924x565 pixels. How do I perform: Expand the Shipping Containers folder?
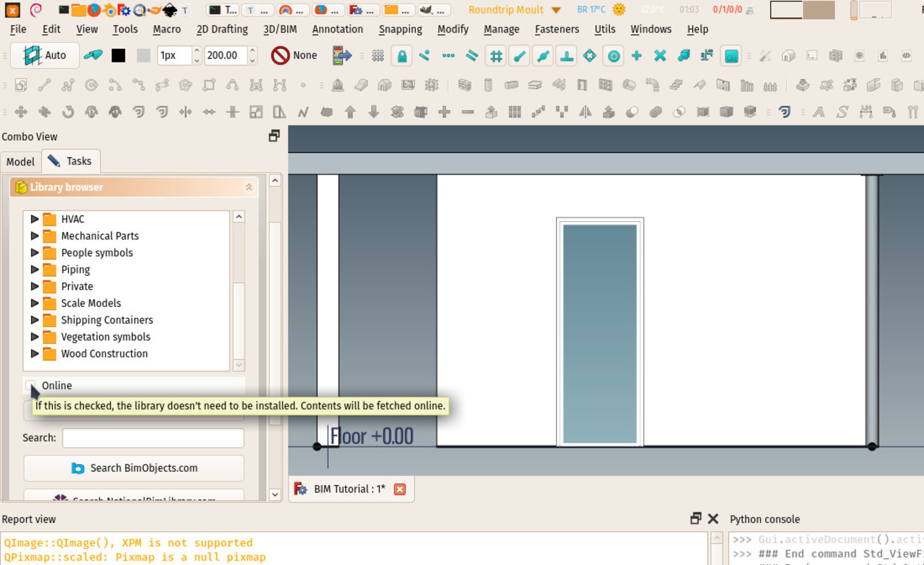tap(34, 320)
